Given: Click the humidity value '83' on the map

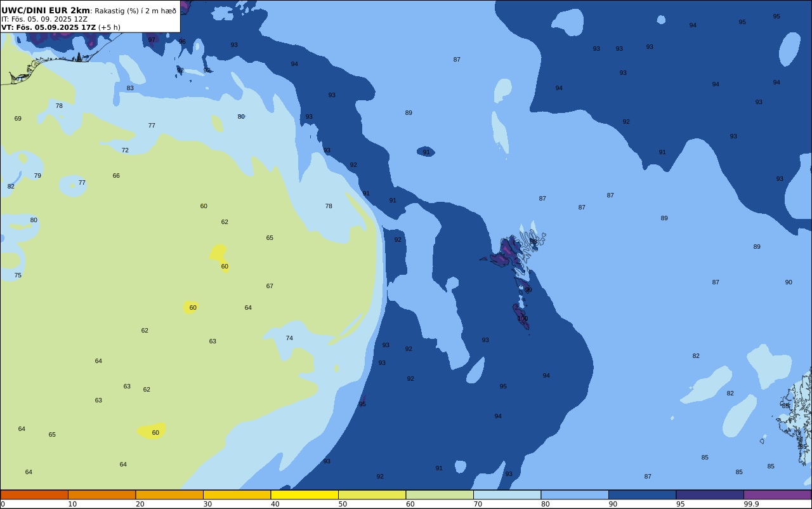Looking at the screenshot, I should [130, 88].
